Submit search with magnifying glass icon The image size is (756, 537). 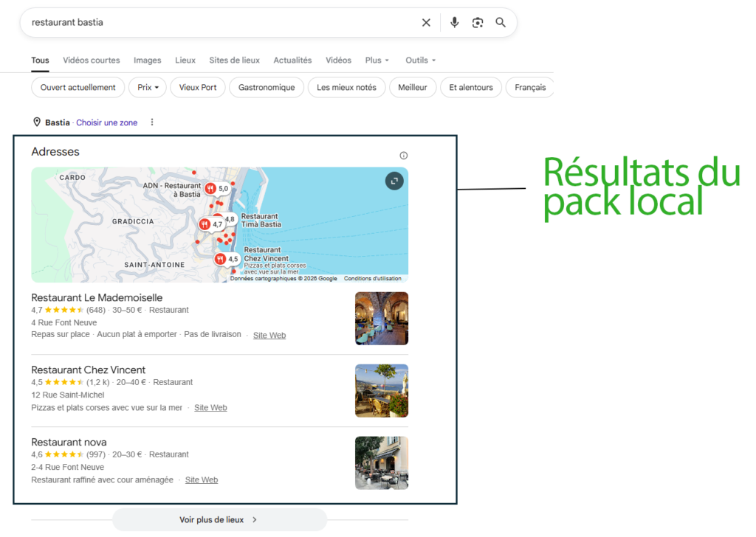pos(501,23)
